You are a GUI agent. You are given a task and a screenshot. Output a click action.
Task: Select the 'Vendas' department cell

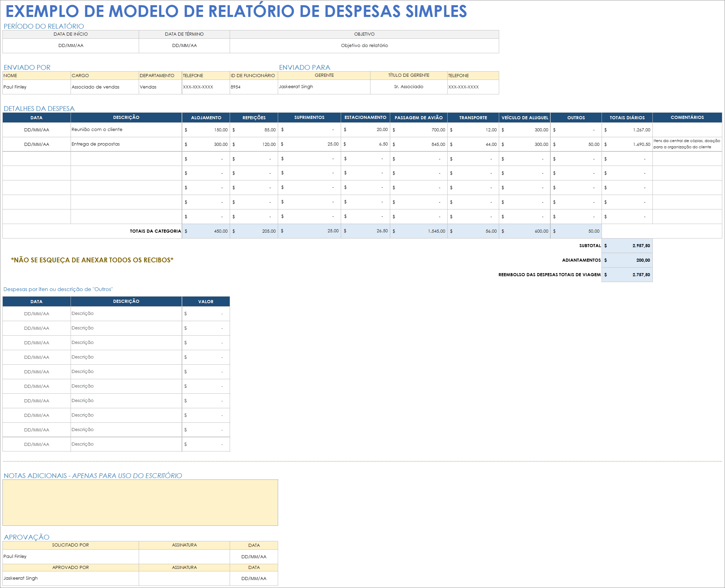pyautogui.click(x=160, y=87)
